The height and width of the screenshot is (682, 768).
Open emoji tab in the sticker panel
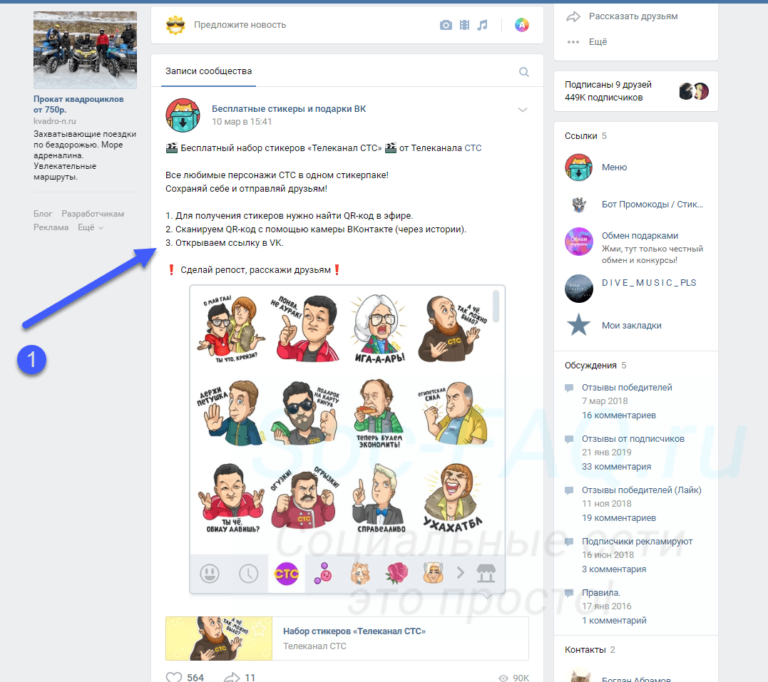click(210, 573)
